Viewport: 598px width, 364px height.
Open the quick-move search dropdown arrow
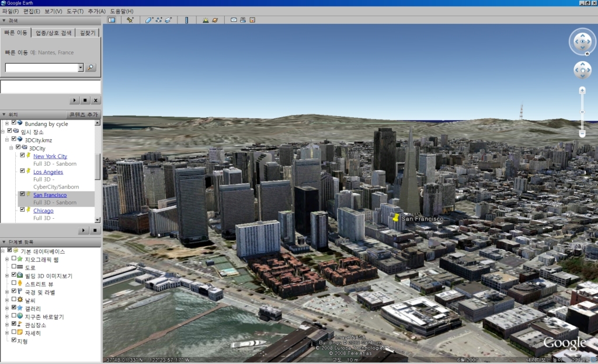pos(81,68)
